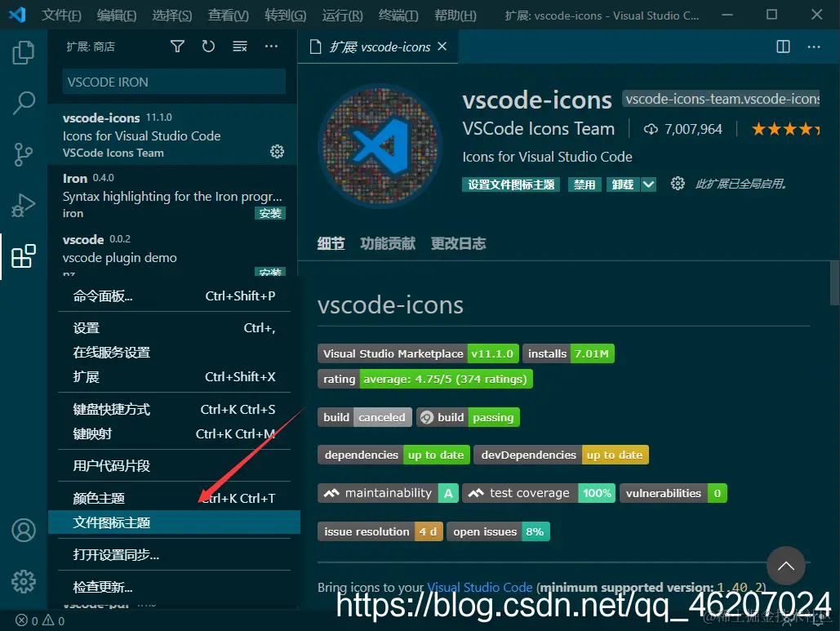Click the split editor icon
The height and width of the screenshot is (631, 840).
(783, 47)
